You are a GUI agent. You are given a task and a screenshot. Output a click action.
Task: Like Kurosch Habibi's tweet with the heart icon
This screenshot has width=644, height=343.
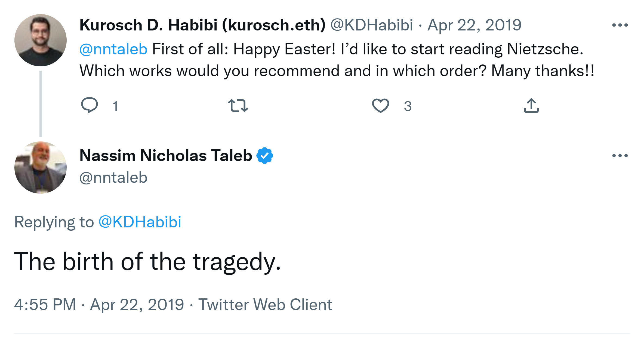(x=380, y=106)
